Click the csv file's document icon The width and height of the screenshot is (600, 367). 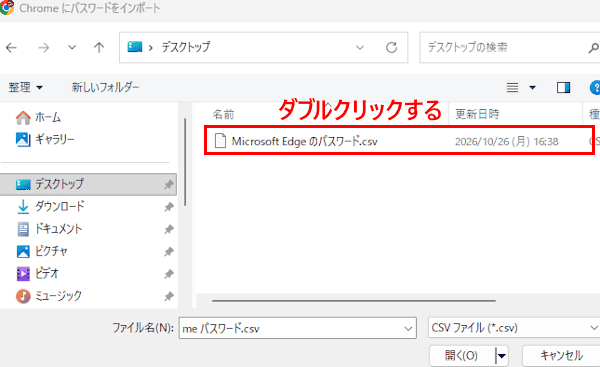click(x=220, y=141)
